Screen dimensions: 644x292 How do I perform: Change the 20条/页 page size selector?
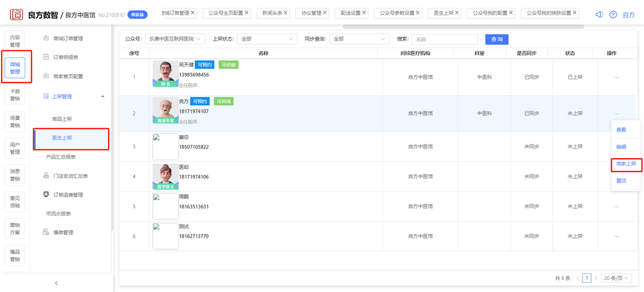616,278
